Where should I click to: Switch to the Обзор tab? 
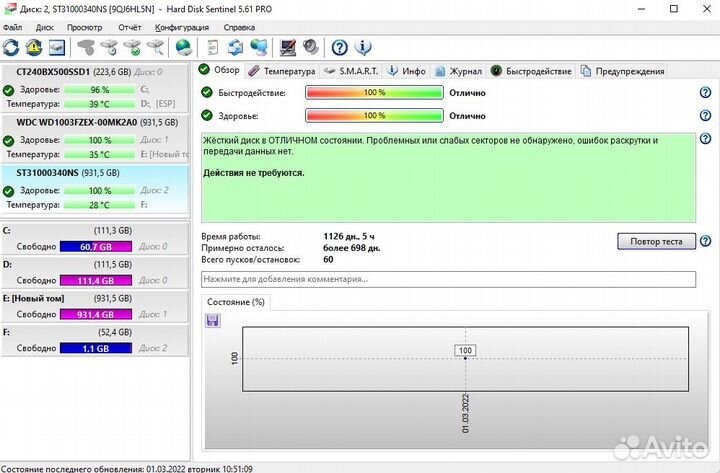point(219,70)
